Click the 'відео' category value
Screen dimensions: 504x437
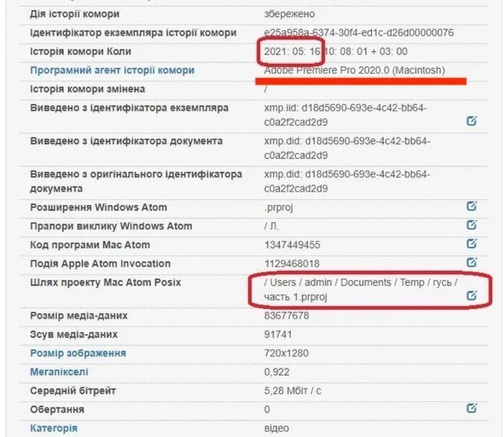tap(276, 428)
